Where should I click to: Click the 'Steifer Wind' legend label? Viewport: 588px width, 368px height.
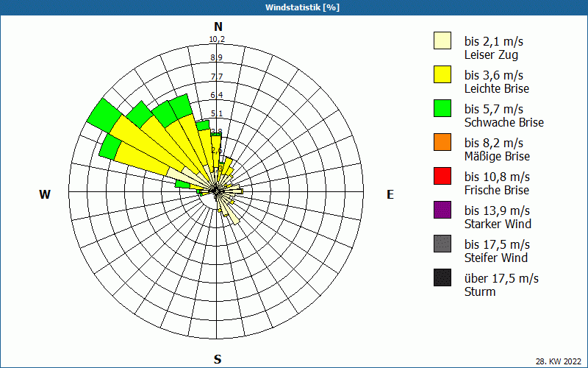click(496, 258)
